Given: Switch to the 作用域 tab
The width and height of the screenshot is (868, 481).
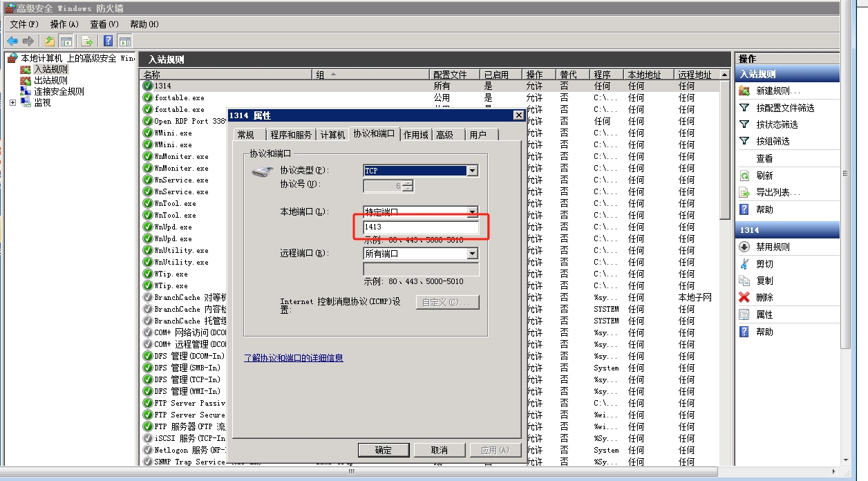Looking at the screenshot, I should pos(416,135).
